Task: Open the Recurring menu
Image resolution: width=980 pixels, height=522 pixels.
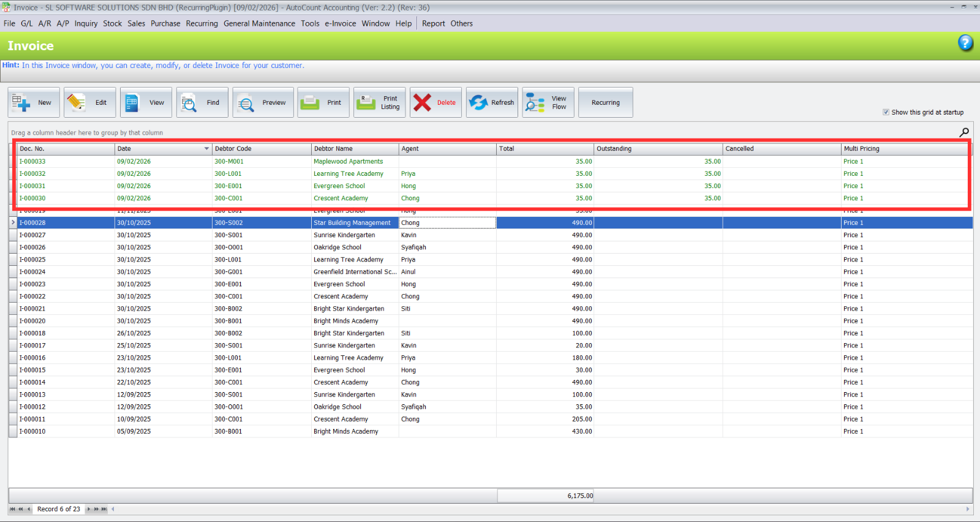Action: [202, 23]
